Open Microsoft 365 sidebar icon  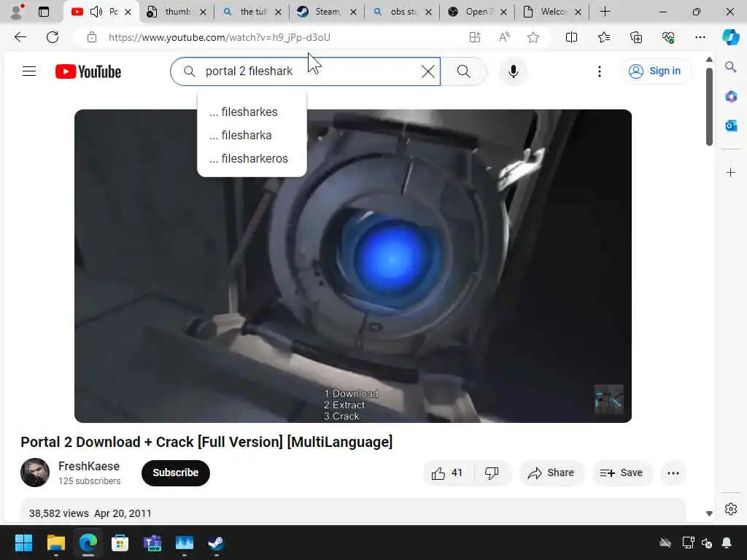[730, 96]
